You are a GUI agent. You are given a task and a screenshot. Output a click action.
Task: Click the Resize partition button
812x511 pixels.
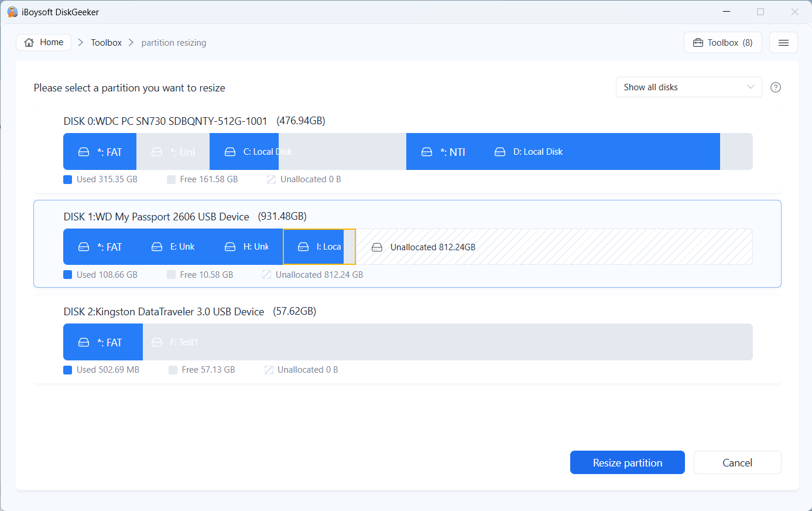(628, 462)
